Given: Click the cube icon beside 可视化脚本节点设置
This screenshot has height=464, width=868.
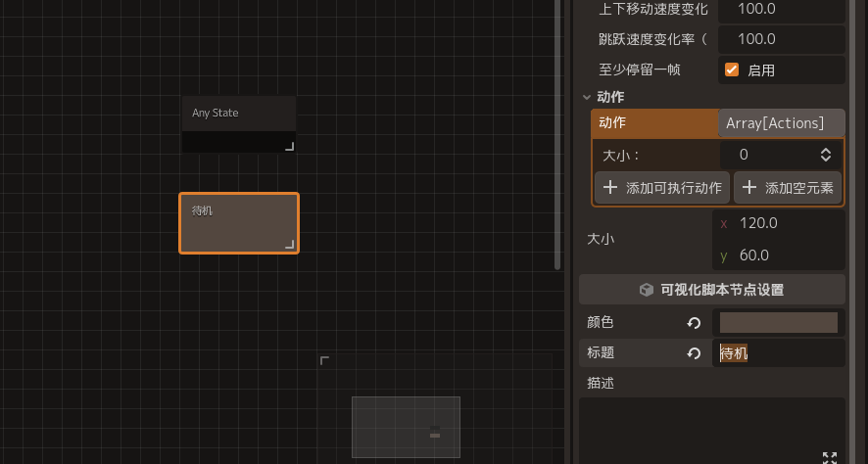Looking at the screenshot, I should pyautogui.click(x=646, y=290).
